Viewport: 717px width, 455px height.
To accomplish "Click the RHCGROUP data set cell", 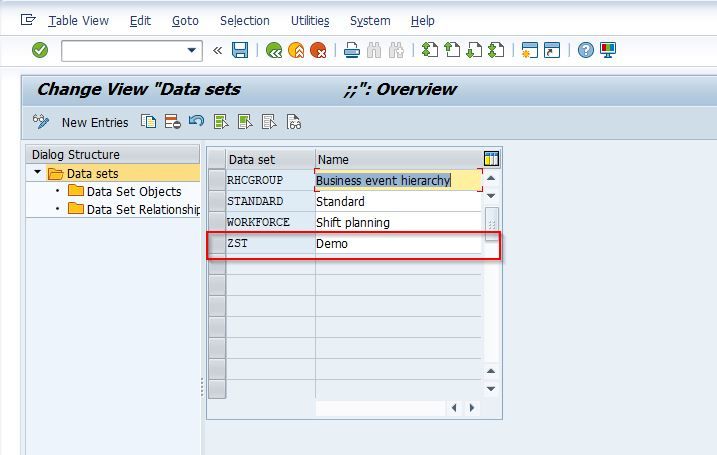I will (270, 180).
